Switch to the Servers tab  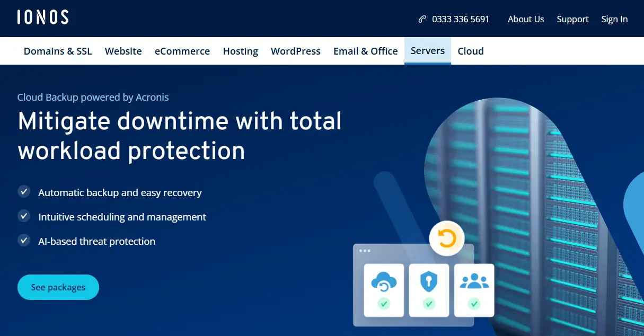click(x=427, y=51)
